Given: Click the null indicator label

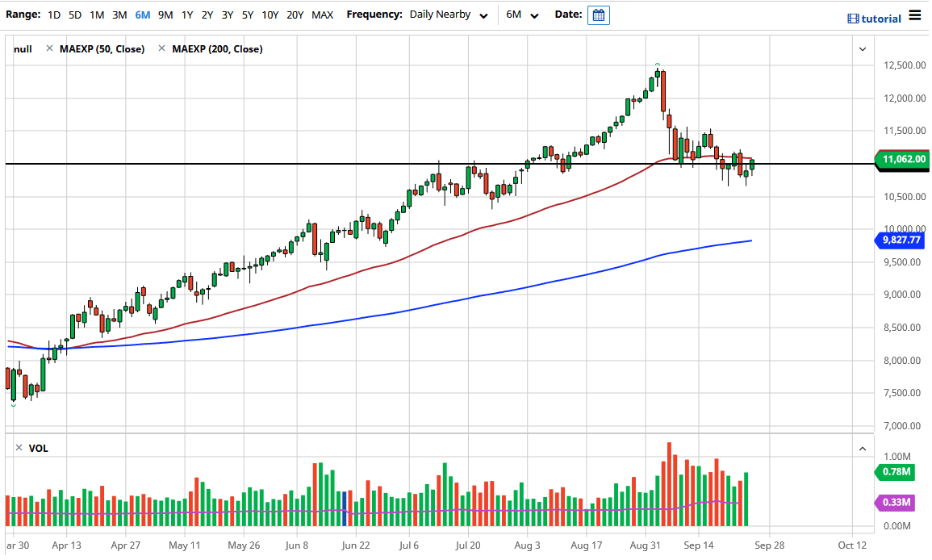Looking at the screenshot, I should coord(22,48).
